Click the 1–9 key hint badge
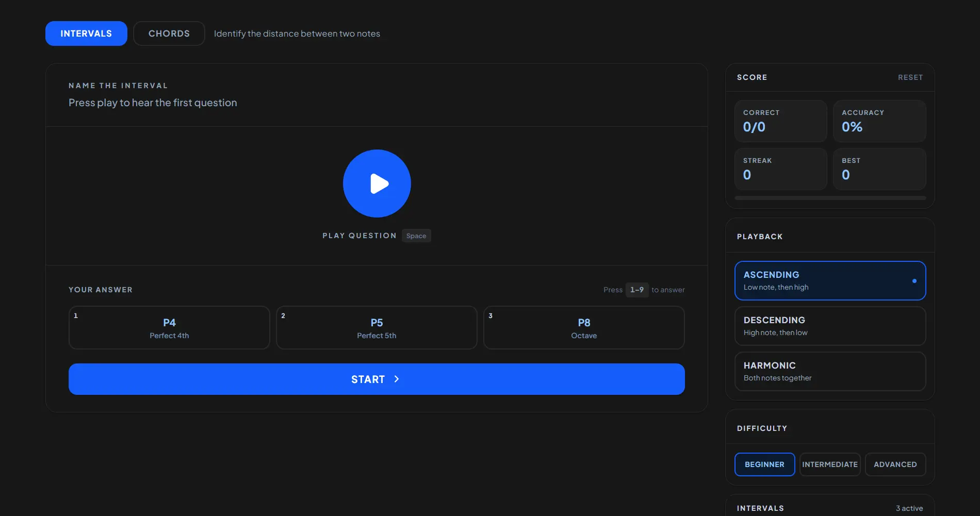The image size is (980, 516). click(637, 290)
